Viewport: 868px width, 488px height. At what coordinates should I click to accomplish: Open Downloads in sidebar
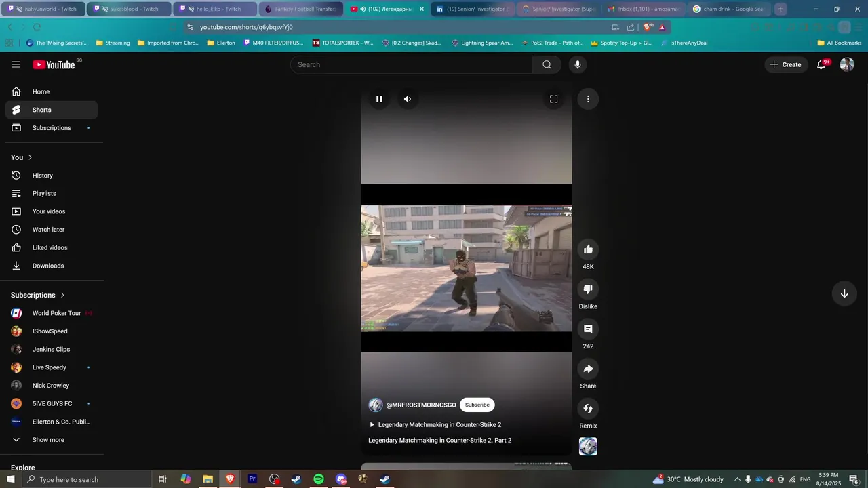tap(52, 266)
